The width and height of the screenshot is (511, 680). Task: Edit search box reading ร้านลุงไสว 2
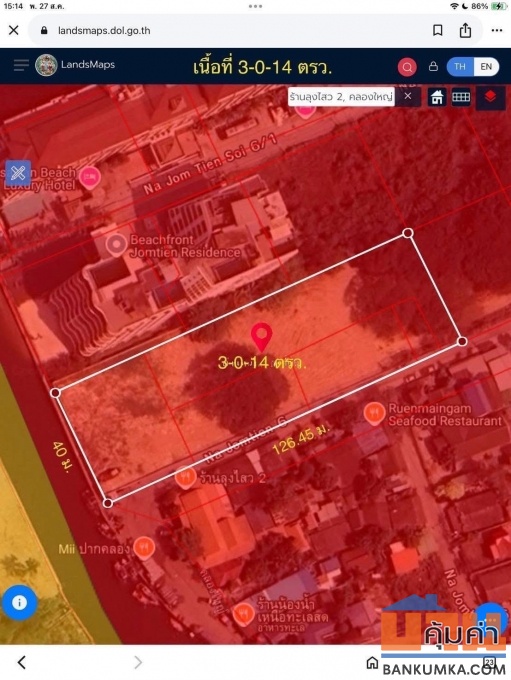coord(341,96)
